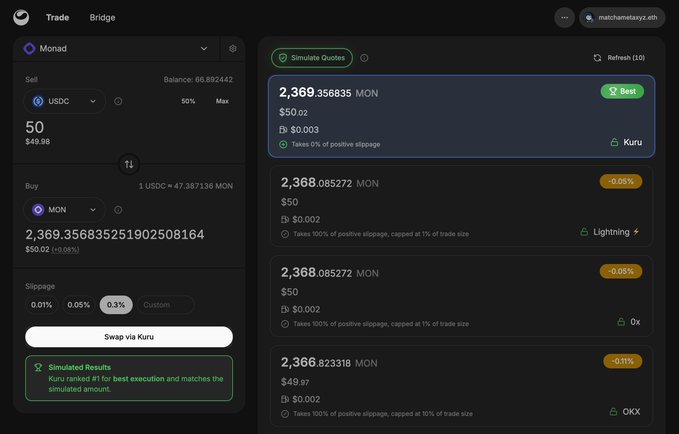Image resolution: width=679 pixels, height=434 pixels.
Task: Flip sell and buy tokens with swap arrows
Action: pos(129,164)
